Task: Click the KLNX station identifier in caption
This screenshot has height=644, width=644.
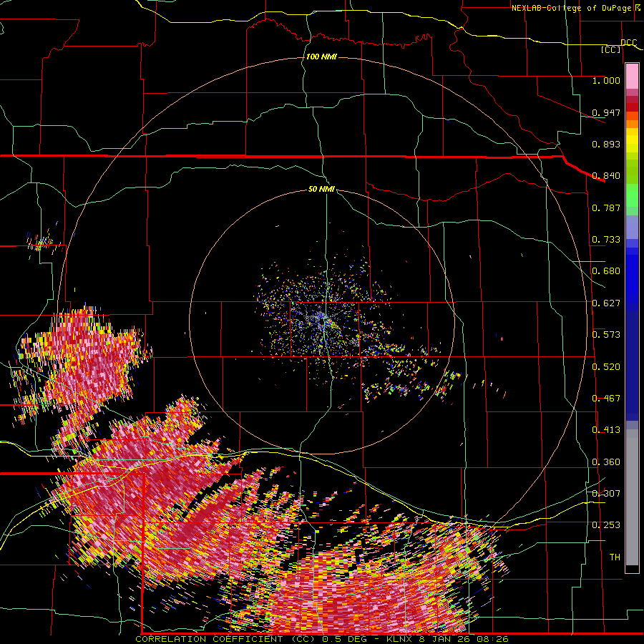Action: coord(401,639)
